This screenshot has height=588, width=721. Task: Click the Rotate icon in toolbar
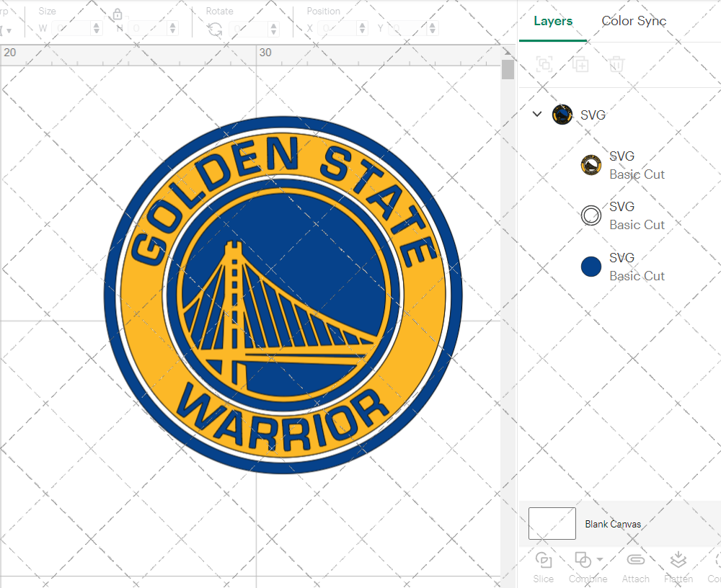pos(215,29)
